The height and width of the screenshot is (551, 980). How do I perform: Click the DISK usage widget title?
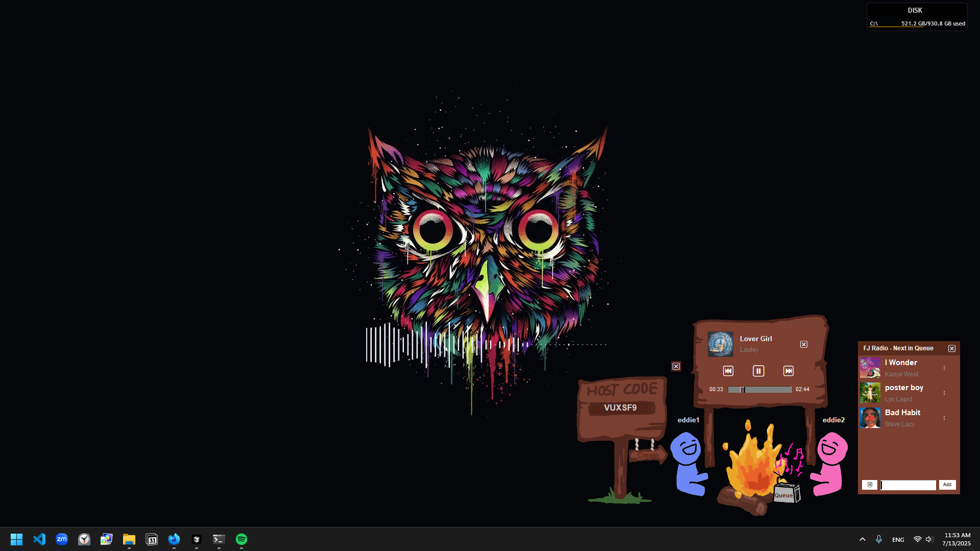[x=915, y=10]
